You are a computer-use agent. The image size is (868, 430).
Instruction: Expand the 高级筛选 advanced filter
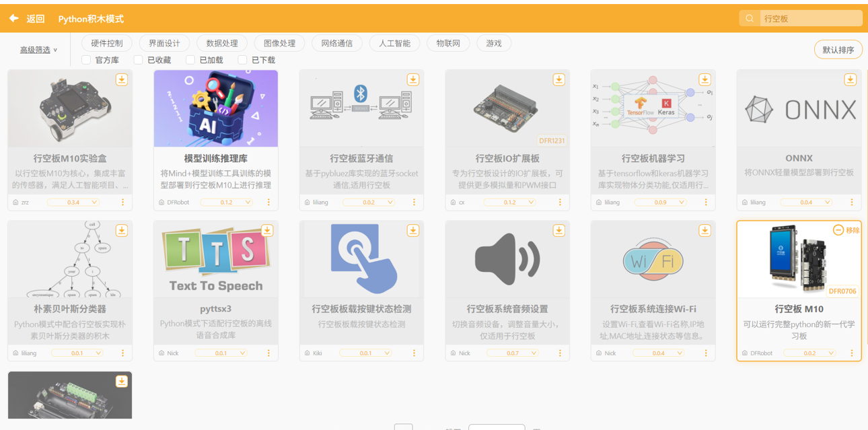point(38,50)
